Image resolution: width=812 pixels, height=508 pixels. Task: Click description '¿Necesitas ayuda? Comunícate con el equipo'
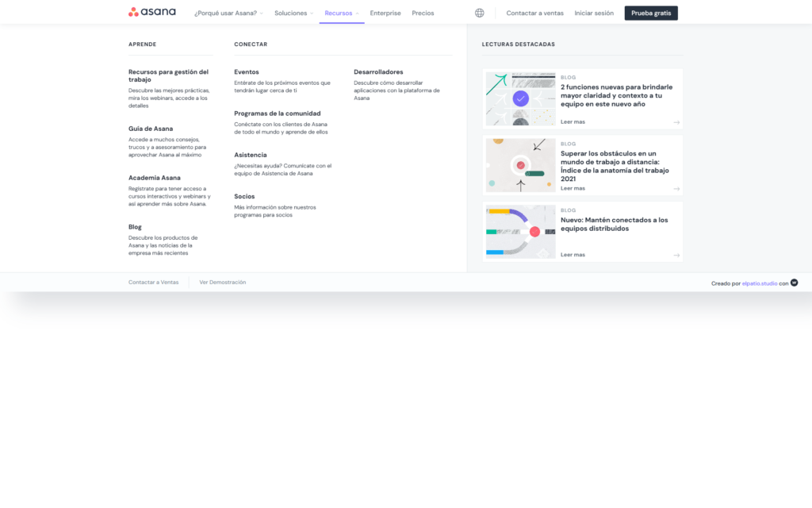coord(283,170)
